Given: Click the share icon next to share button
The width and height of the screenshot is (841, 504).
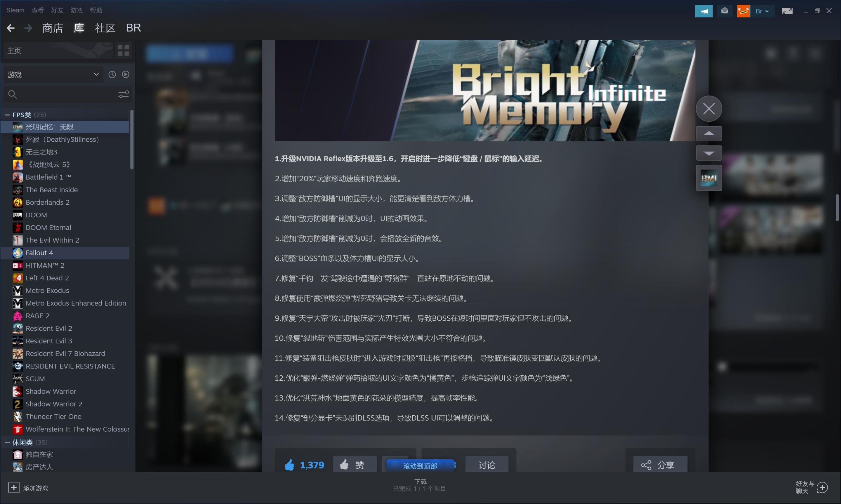Looking at the screenshot, I should tap(646, 464).
